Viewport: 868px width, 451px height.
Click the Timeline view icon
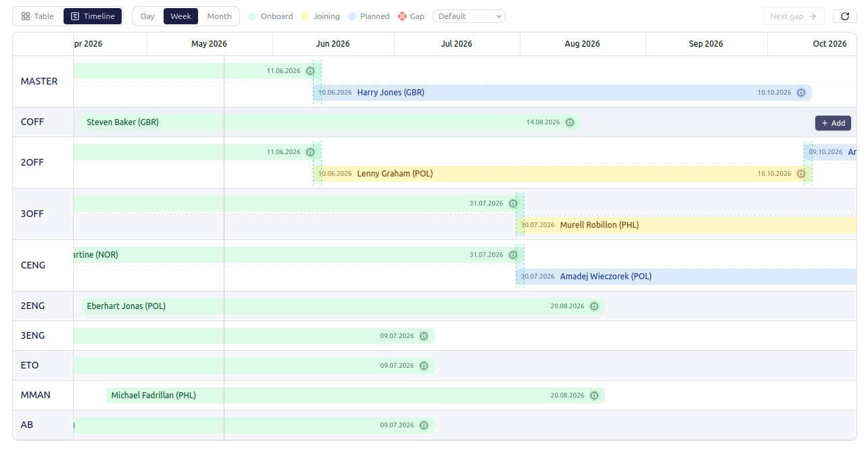point(75,16)
